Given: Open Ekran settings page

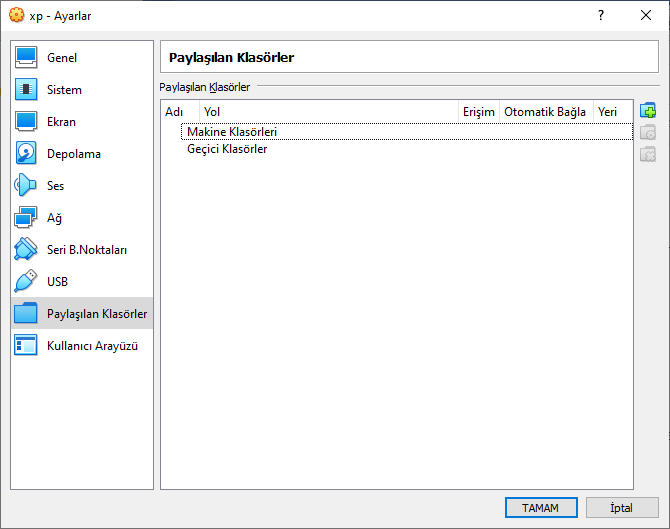Looking at the screenshot, I should 61,122.
